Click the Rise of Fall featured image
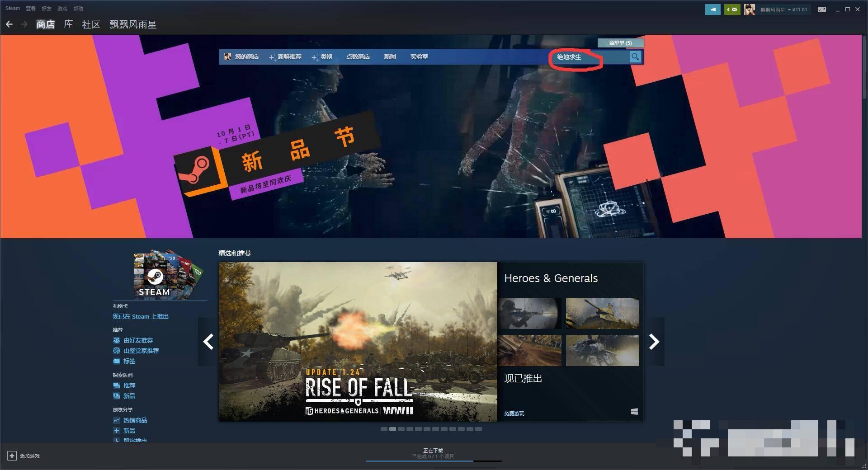 (358, 342)
